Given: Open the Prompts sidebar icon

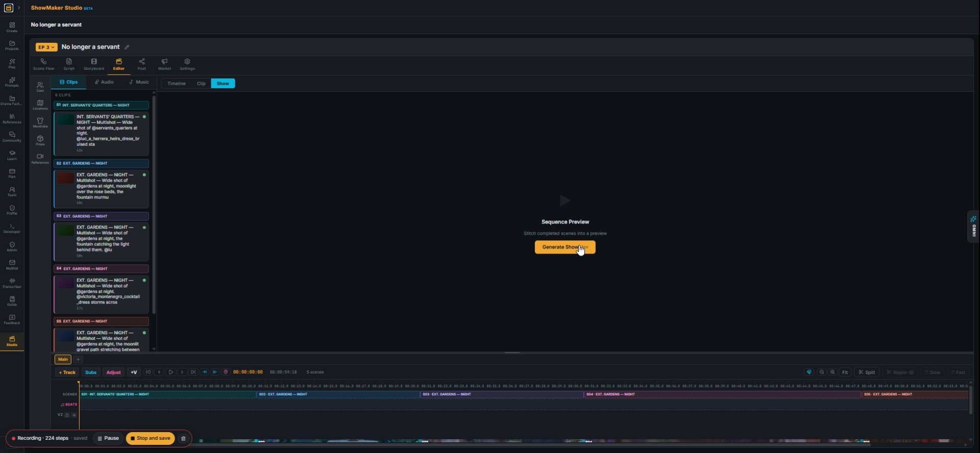Looking at the screenshot, I should pyautogui.click(x=12, y=82).
